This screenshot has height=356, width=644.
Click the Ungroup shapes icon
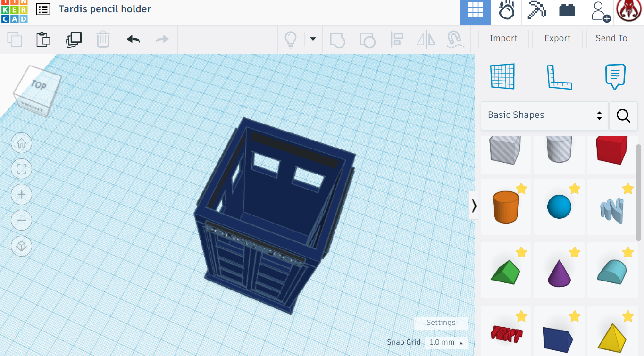coord(367,40)
